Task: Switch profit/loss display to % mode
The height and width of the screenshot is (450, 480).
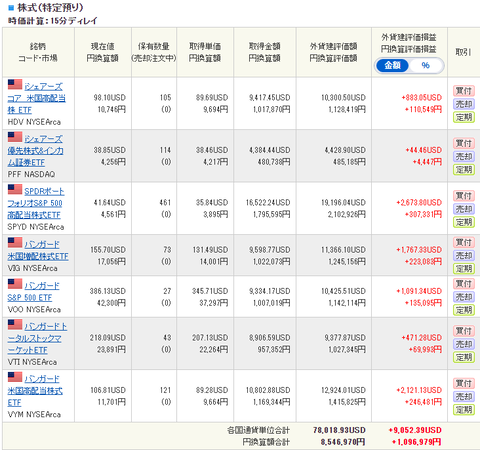Action: pyautogui.click(x=426, y=65)
